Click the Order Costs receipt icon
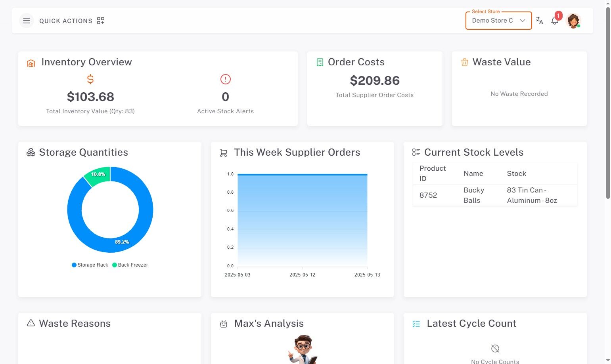 tap(320, 62)
